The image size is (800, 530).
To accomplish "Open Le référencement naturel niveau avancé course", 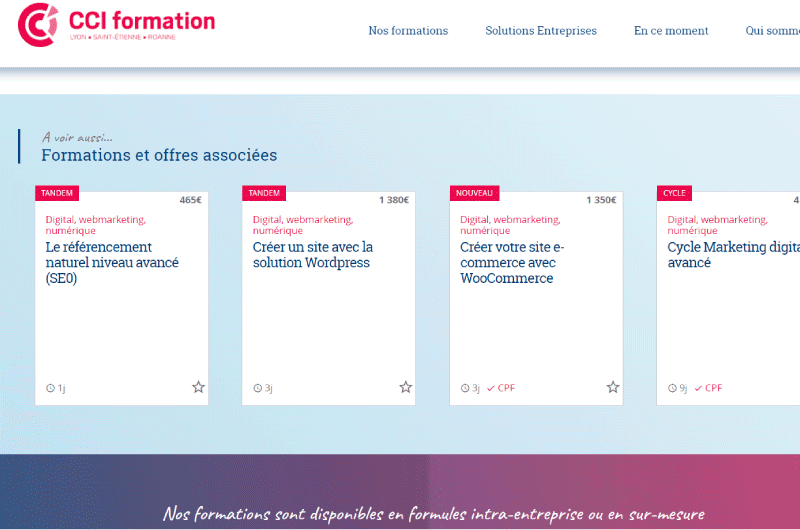I will (112, 263).
